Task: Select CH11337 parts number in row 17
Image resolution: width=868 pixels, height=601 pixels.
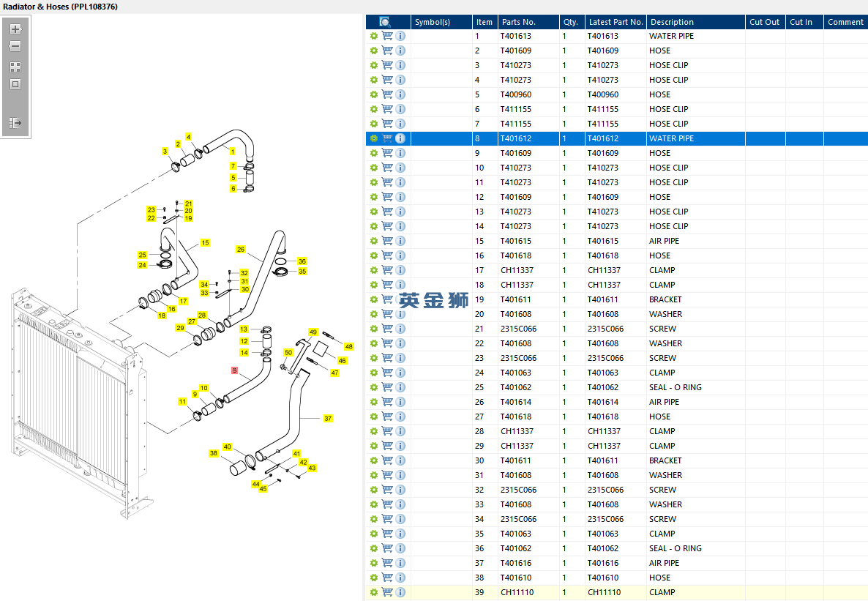Action: [517, 270]
